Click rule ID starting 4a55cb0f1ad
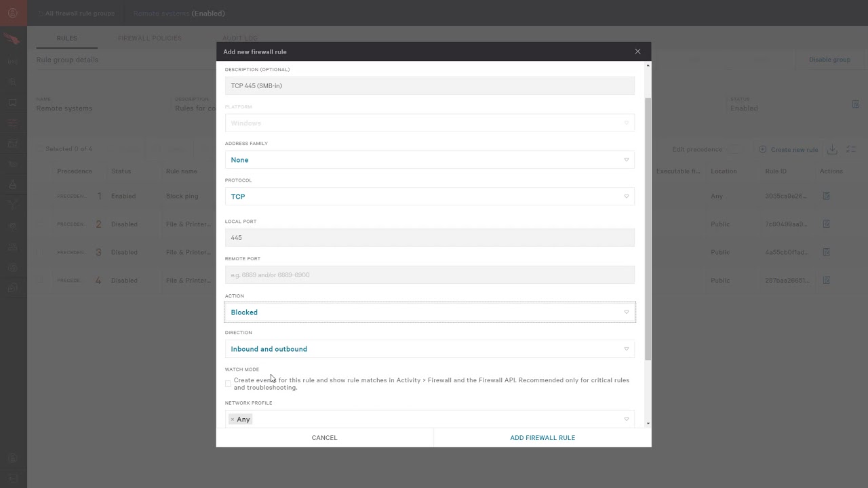 787,252
